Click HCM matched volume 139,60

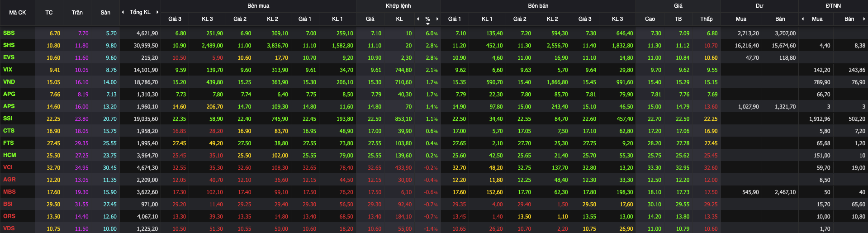[x=403, y=156]
